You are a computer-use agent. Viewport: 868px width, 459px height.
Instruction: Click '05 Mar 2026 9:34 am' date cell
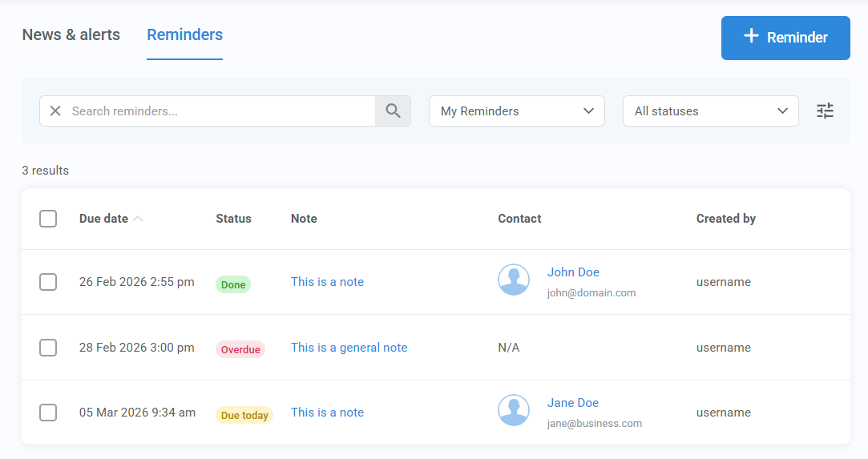[x=137, y=413]
